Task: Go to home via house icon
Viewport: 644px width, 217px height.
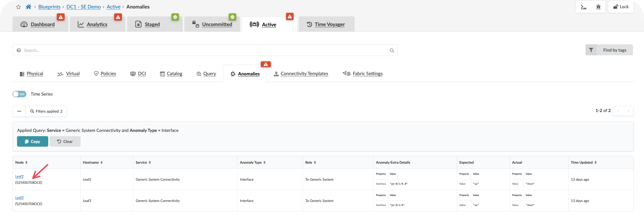Action: [x=28, y=7]
